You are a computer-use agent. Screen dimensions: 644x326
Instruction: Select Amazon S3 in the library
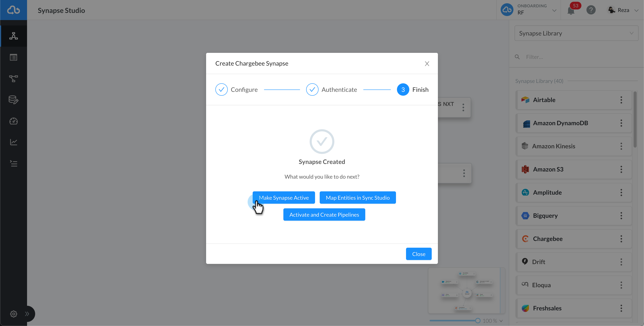coord(574,169)
